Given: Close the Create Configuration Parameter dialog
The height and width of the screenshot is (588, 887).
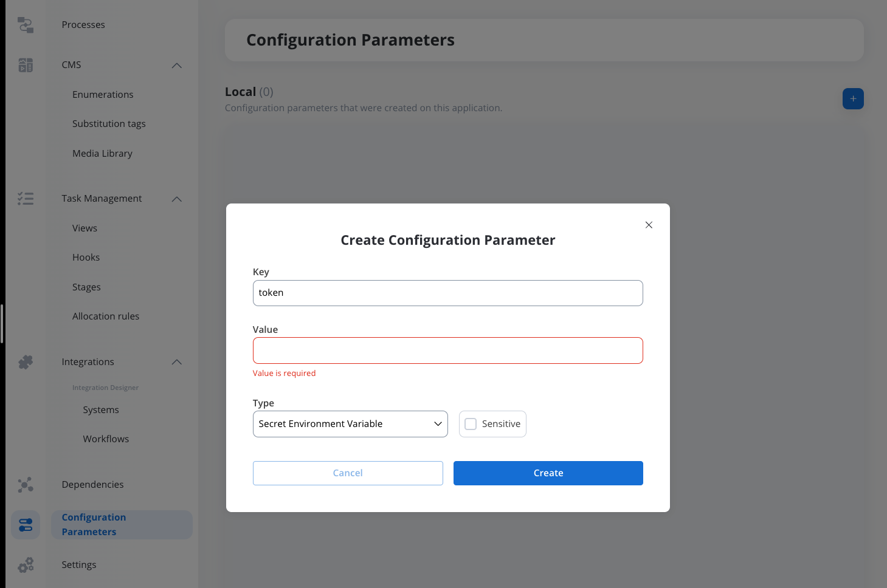Looking at the screenshot, I should 649,225.
